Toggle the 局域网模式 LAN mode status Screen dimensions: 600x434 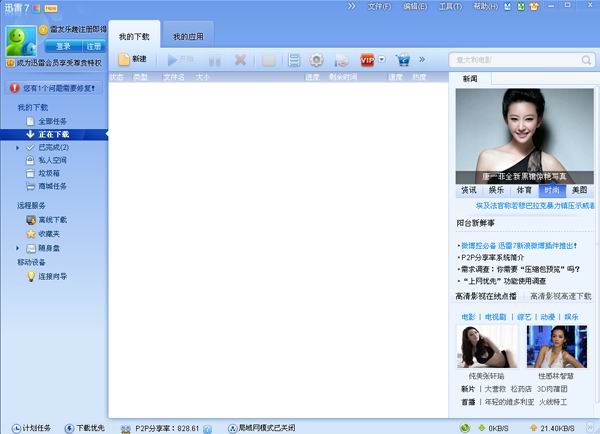click(258, 427)
